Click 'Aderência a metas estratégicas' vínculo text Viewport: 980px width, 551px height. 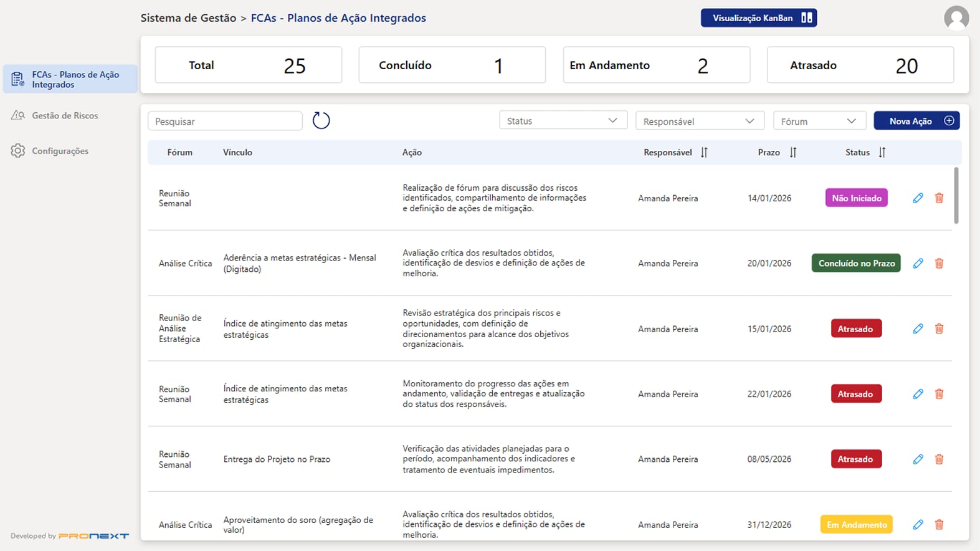point(300,263)
